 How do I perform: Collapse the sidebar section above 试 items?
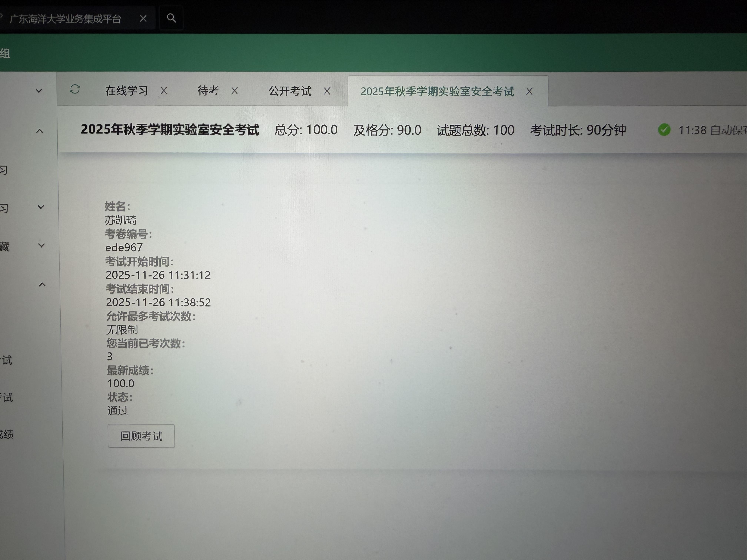[x=42, y=285]
